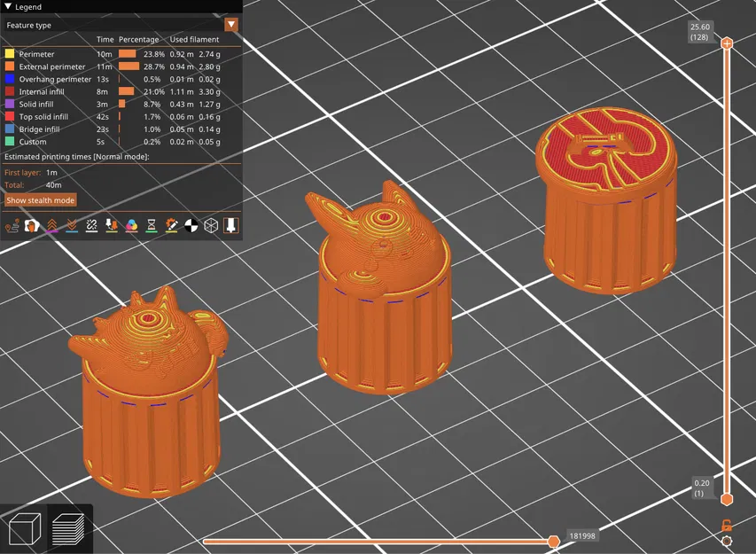The image size is (756, 554).
Task: Toggle wipe moves display icon
Action: 32,226
